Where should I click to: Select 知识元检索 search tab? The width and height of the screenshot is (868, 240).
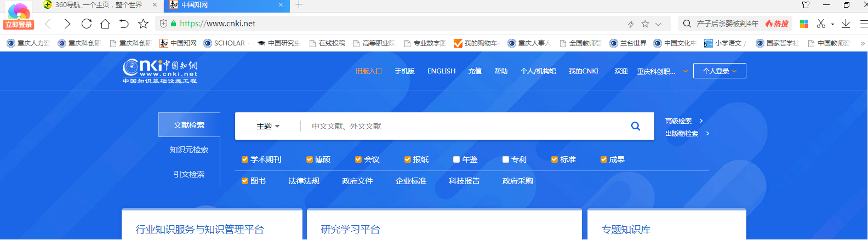click(x=189, y=150)
